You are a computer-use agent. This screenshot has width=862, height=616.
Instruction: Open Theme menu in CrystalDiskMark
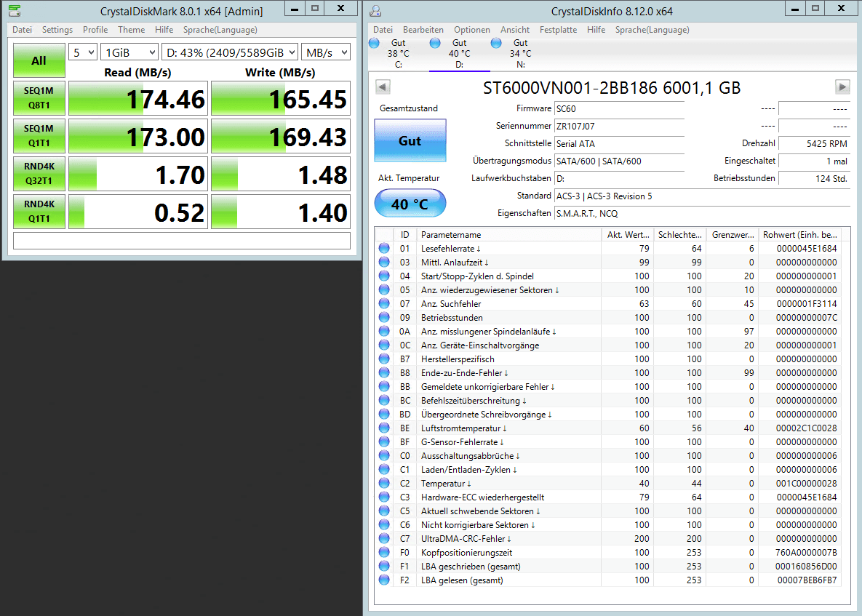[x=132, y=30]
